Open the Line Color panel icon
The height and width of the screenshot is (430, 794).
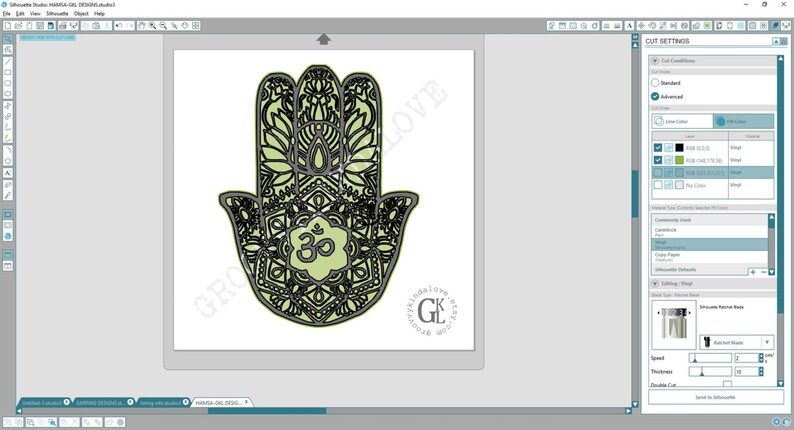606,25
